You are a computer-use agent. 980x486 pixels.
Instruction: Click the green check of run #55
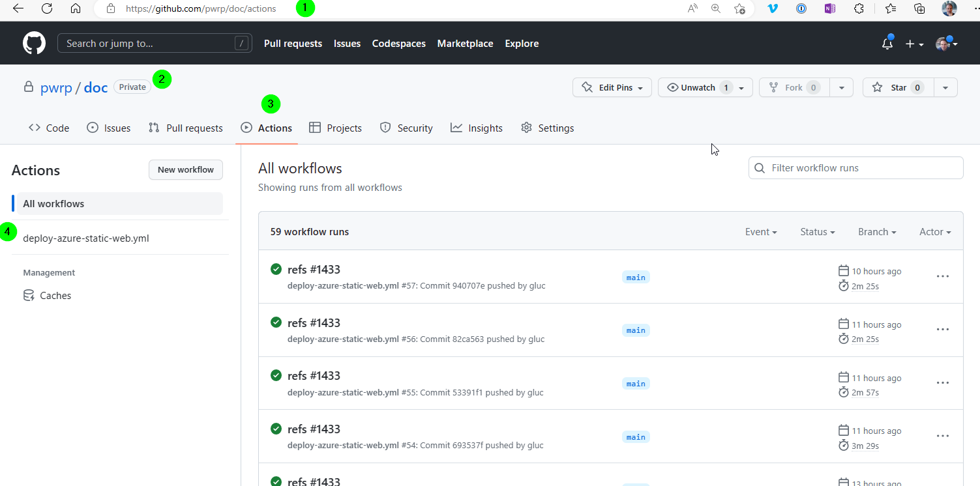point(276,375)
